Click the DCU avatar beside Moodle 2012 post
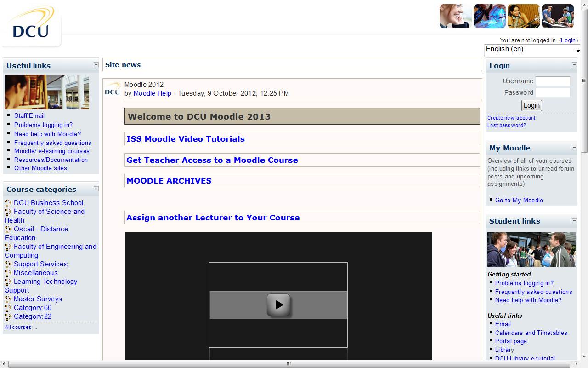This screenshot has width=588, height=368. pos(113,89)
